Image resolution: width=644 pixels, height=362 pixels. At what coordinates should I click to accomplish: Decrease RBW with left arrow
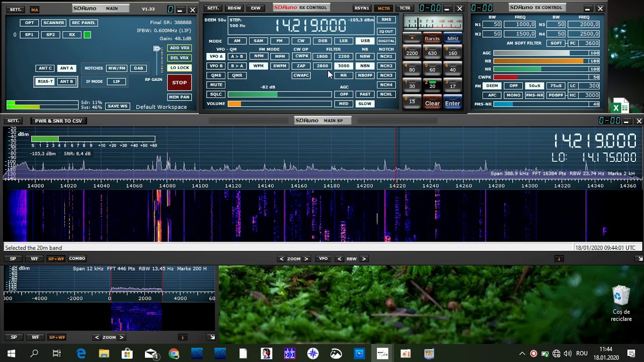[x=340, y=259]
